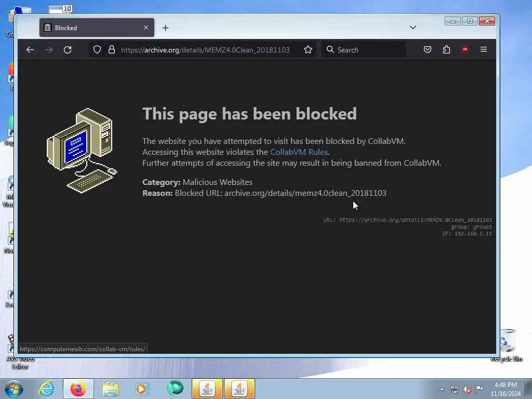The height and width of the screenshot is (399, 532).
Task: Open the CollabVM Rules link
Action: coord(299,152)
